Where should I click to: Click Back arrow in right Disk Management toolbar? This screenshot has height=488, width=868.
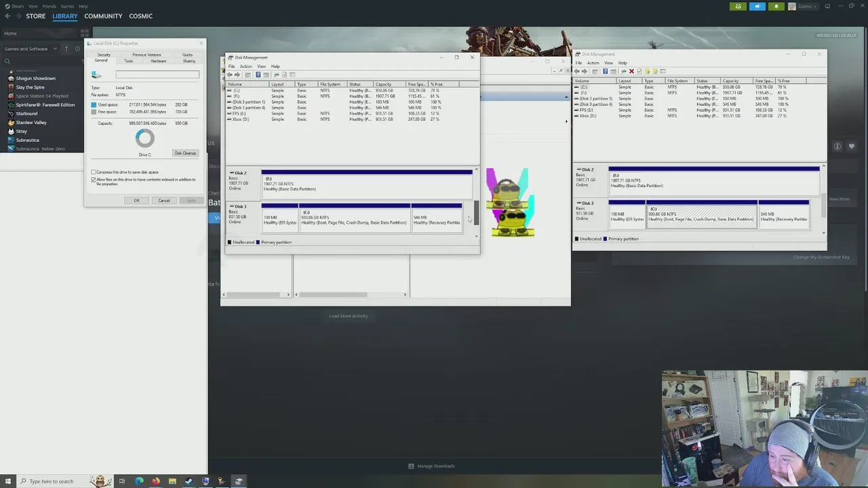577,71
